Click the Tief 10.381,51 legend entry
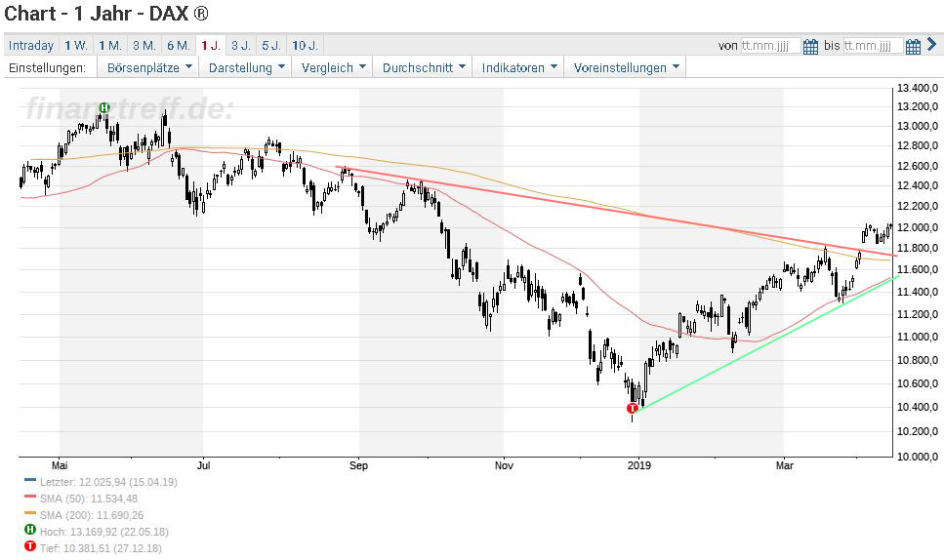944x560 pixels. pos(101,548)
